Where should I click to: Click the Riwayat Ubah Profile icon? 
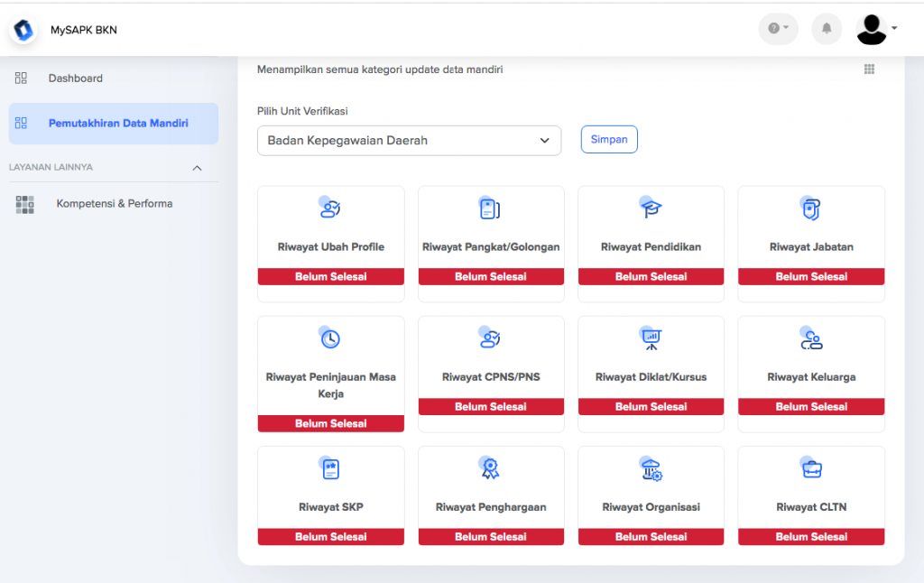(x=330, y=208)
